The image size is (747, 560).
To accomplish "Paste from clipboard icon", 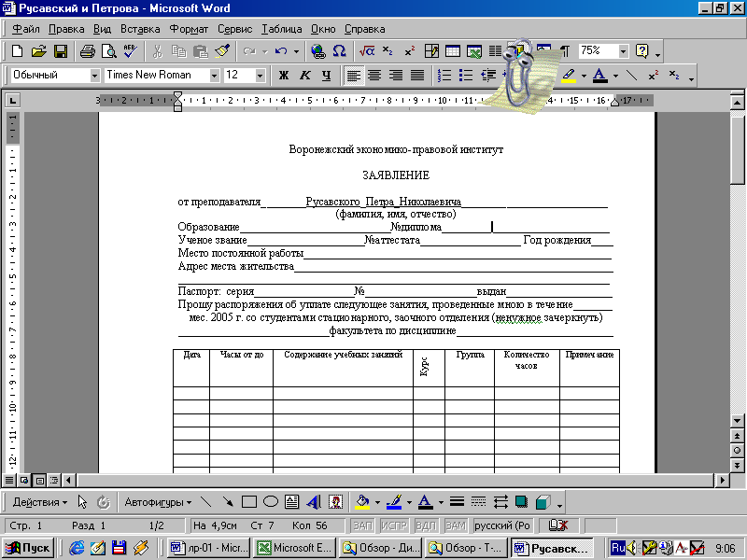I will (x=201, y=51).
